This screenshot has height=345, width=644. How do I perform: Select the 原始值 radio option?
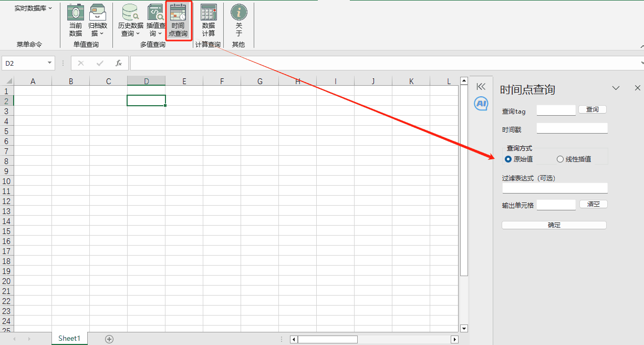(x=519, y=159)
